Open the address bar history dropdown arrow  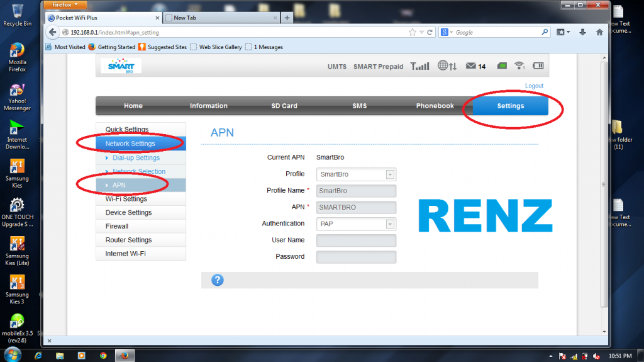tap(421, 32)
